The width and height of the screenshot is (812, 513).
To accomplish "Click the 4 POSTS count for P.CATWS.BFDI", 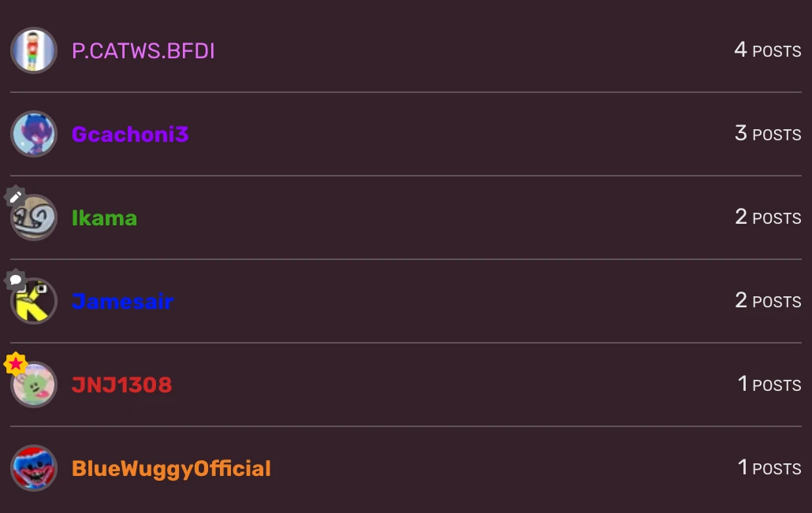I will pyautogui.click(x=767, y=50).
